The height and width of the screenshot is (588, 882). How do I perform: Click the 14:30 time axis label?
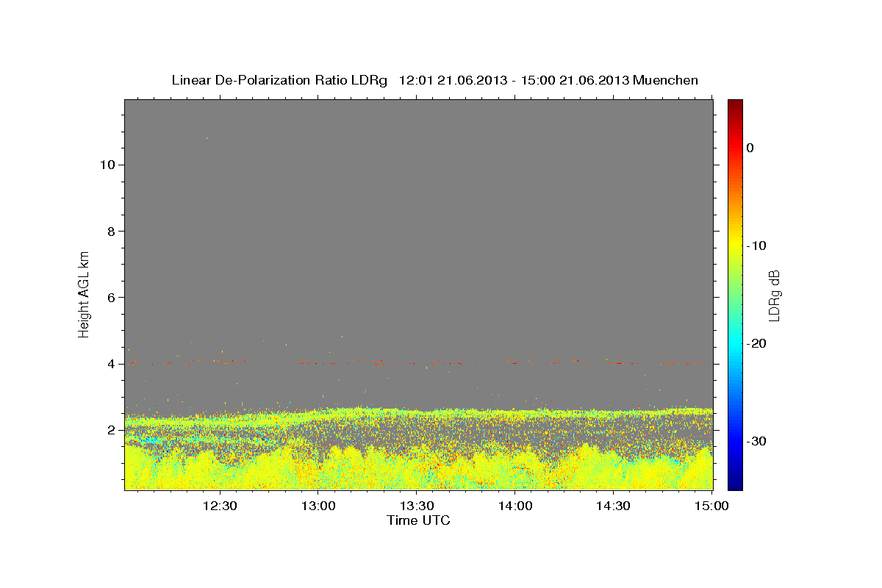point(613,506)
